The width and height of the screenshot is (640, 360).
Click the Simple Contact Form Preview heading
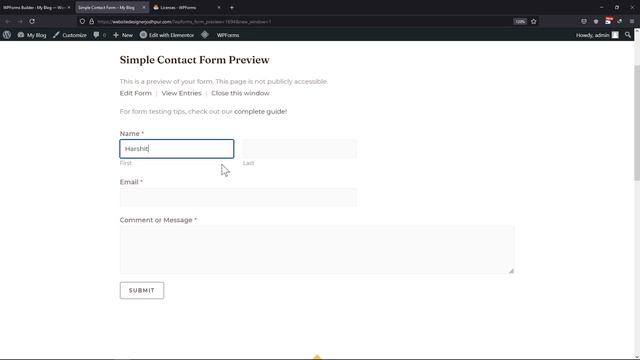pos(194,60)
